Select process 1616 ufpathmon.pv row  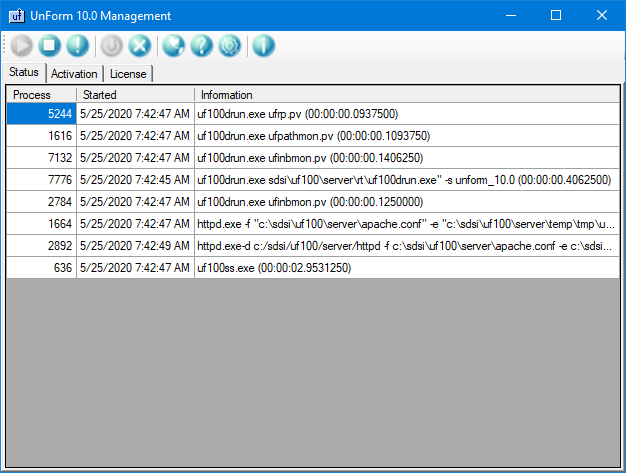[x=300, y=136]
